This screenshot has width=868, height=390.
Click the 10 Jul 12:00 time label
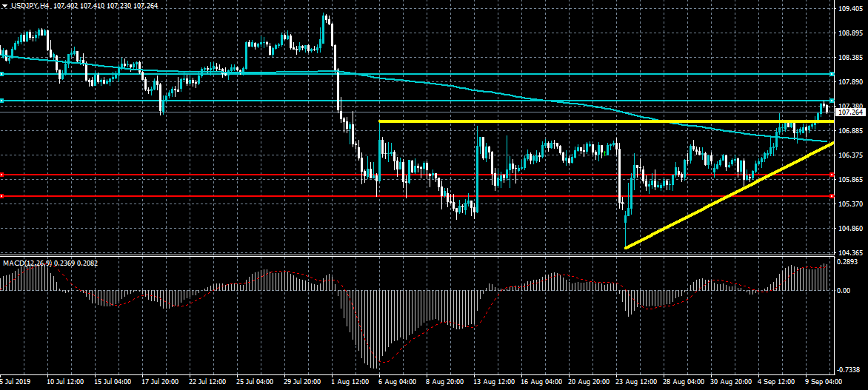[65, 383]
